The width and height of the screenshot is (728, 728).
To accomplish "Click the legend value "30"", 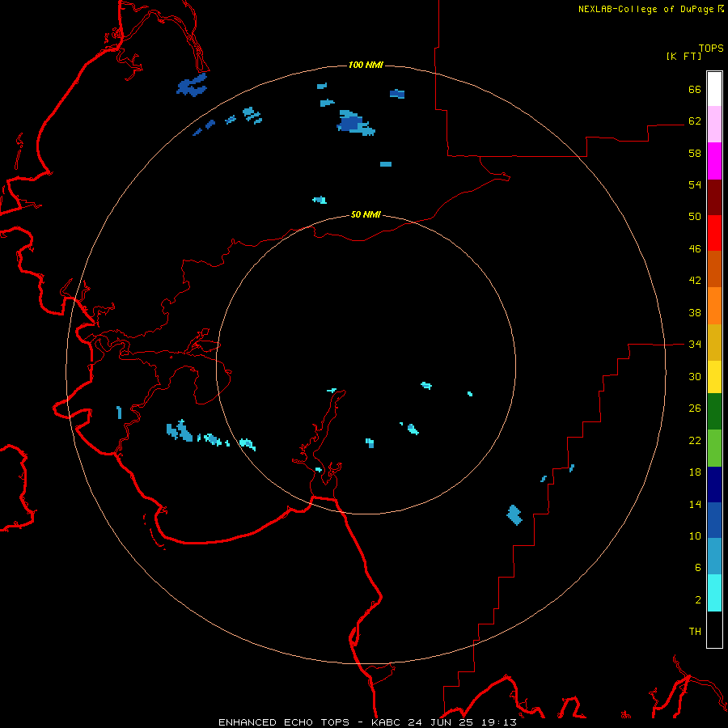I will [x=695, y=376].
